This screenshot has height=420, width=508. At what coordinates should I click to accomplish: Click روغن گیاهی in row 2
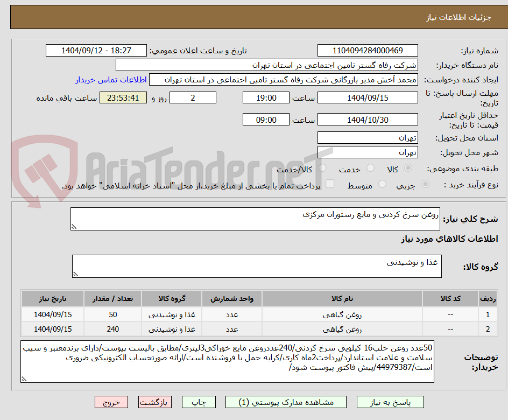tap(342, 329)
